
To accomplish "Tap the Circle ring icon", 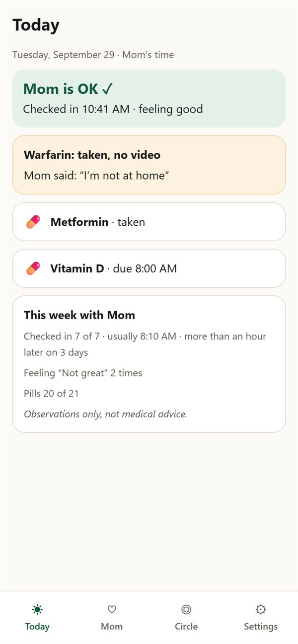I will coord(186,609).
